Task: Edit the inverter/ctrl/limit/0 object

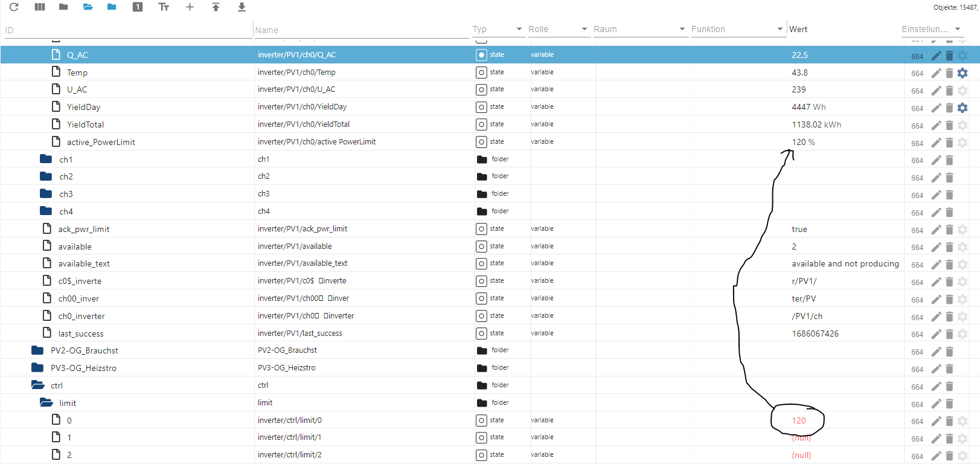Action: coord(936,421)
